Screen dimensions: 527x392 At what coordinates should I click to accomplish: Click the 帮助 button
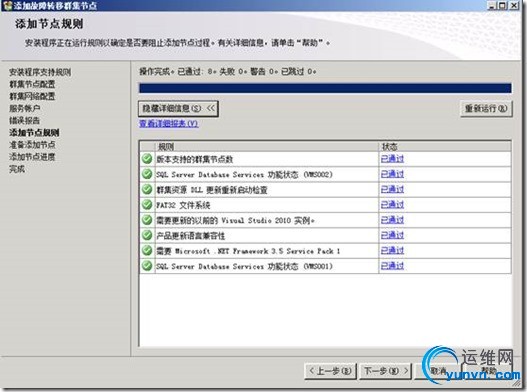(x=489, y=371)
